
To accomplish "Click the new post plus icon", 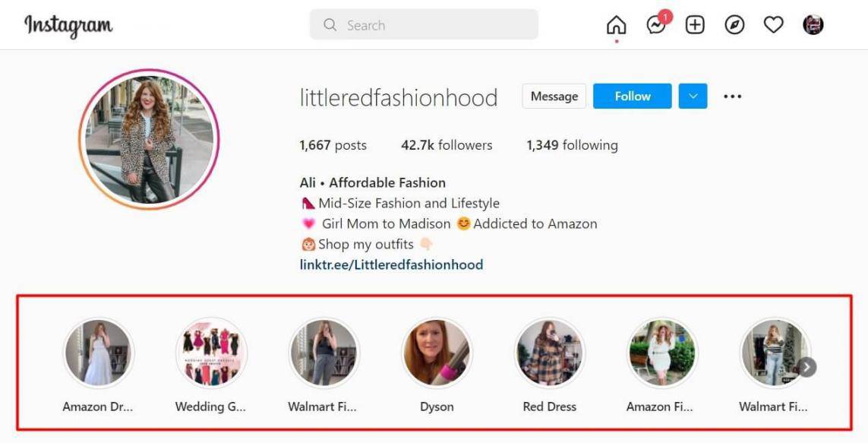I will 695,25.
